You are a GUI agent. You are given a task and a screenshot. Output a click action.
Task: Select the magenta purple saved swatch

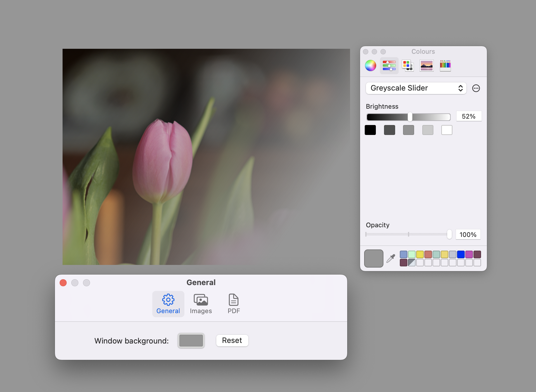tap(469, 254)
